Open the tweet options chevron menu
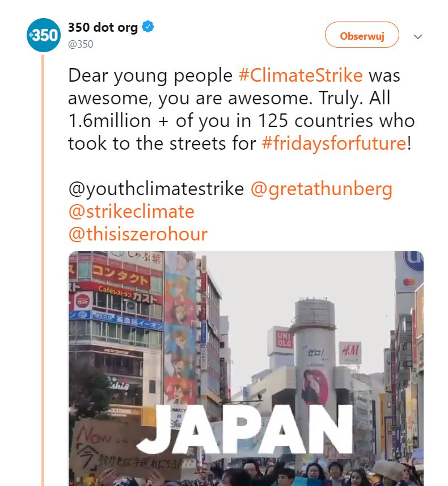This screenshot has height=486, width=448. coord(418,37)
